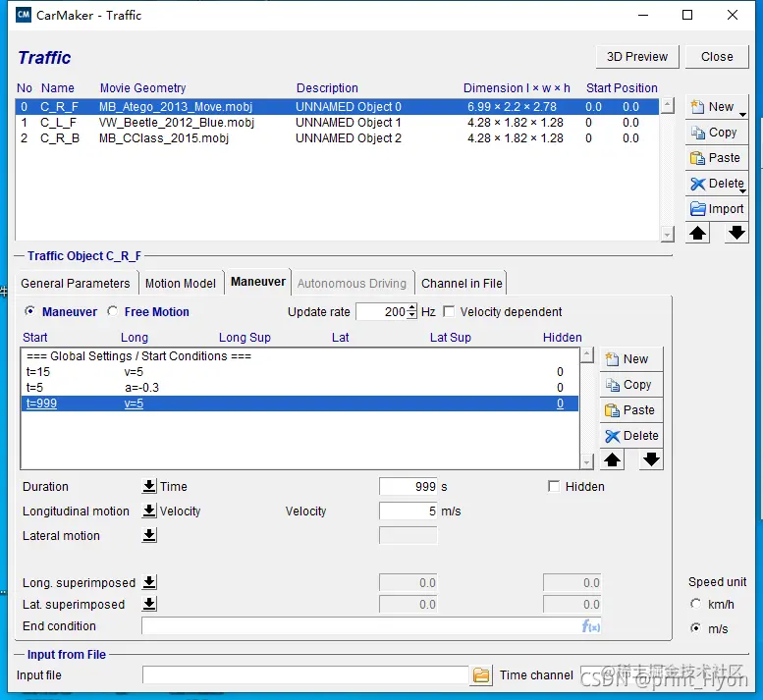Move traffic object down in list

[x=736, y=233]
